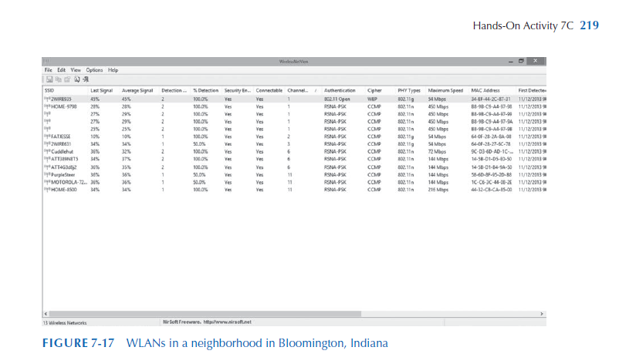Select the Cuddlehut network row
The height and width of the screenshot is (364, 619).
pos(295,151)
